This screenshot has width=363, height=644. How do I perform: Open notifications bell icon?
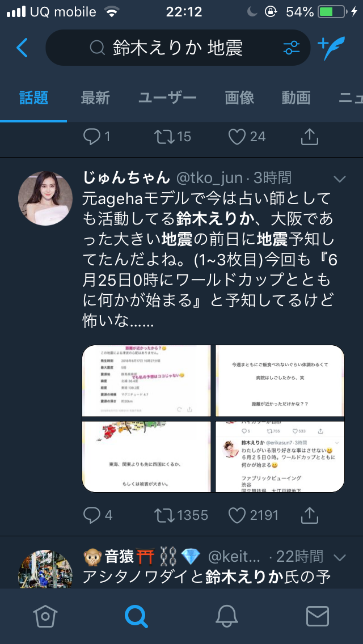click(227, 616)
